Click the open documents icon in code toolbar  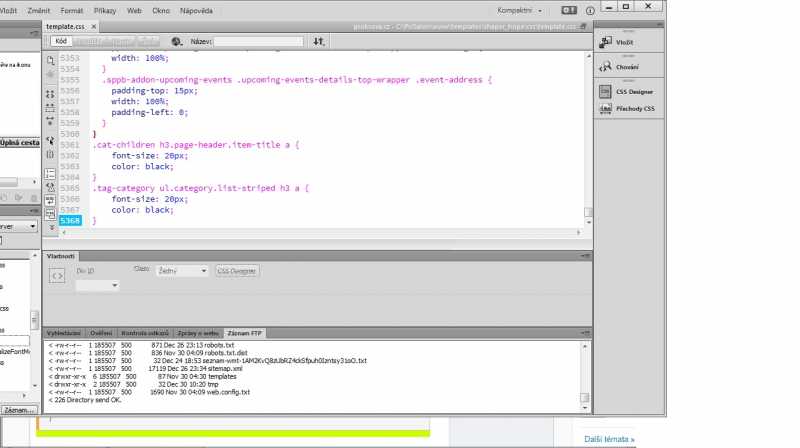(50, 62)
